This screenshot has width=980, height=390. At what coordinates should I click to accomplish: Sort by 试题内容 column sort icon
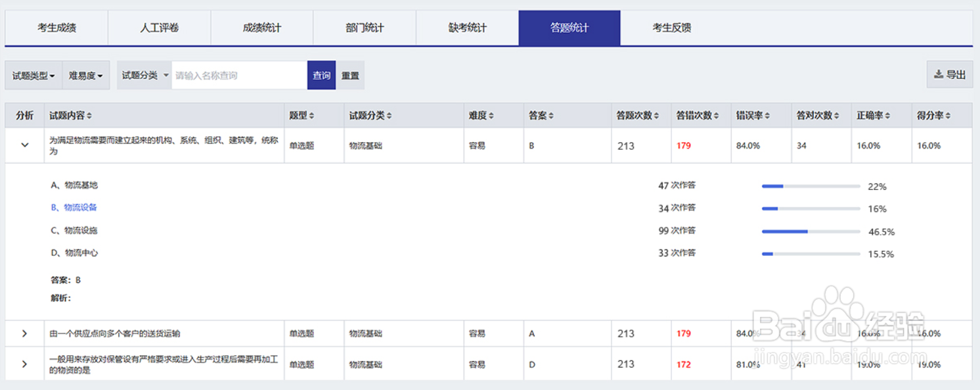tap(89, 116)
